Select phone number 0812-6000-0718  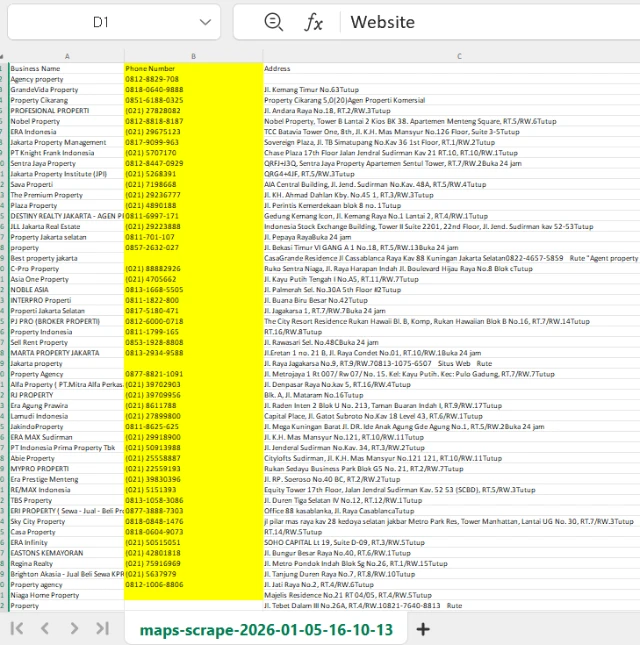[193, 321]
